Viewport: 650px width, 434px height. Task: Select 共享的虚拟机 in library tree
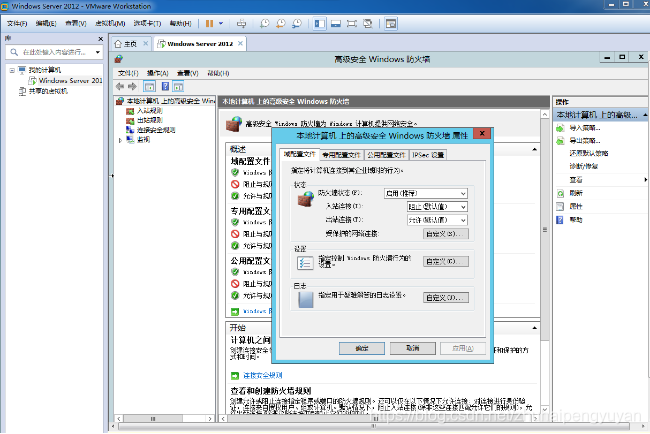coord(43,91)
